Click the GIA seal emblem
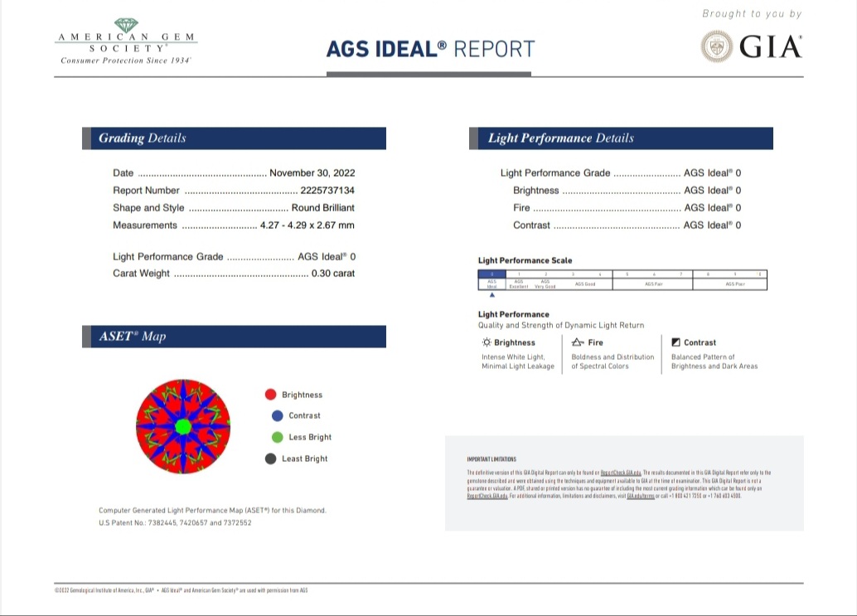Image resolution: width=857 pixels, height=616 pixels. click(717, 46)
